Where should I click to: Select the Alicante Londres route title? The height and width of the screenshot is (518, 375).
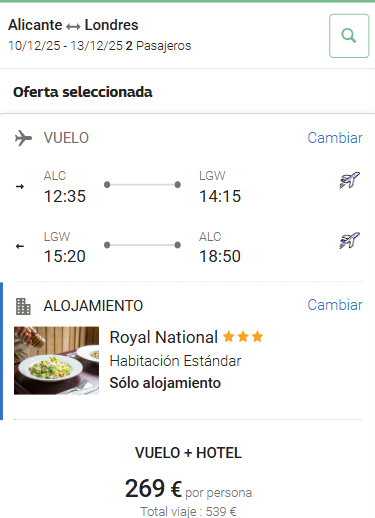pos(73,25)
